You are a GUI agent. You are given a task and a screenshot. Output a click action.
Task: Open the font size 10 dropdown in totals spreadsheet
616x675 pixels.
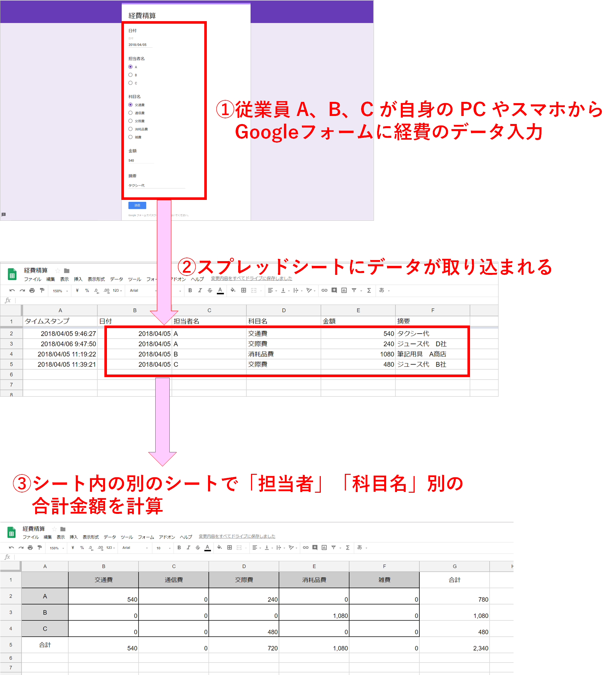point(164,548)
